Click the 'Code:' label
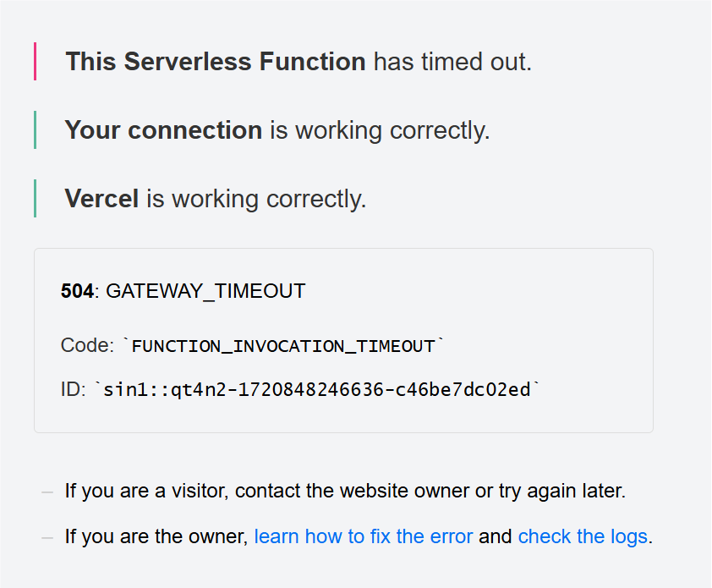The width and height of the screenshot is (712, 588). click(x=87, y=345)
